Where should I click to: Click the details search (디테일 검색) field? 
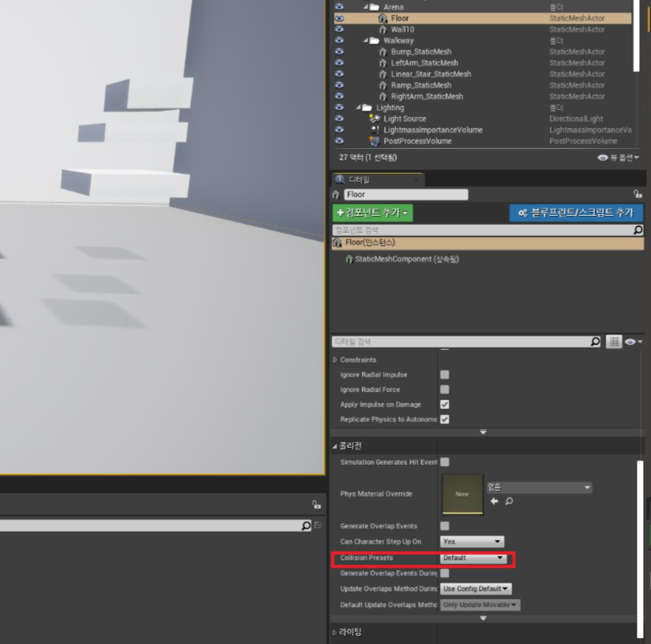point(461,342)
